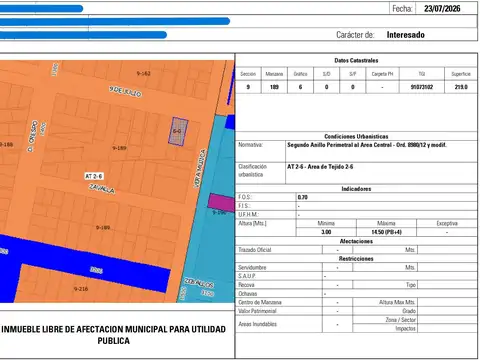
Task: Click the Máxima column header
Action: [386, 223]
